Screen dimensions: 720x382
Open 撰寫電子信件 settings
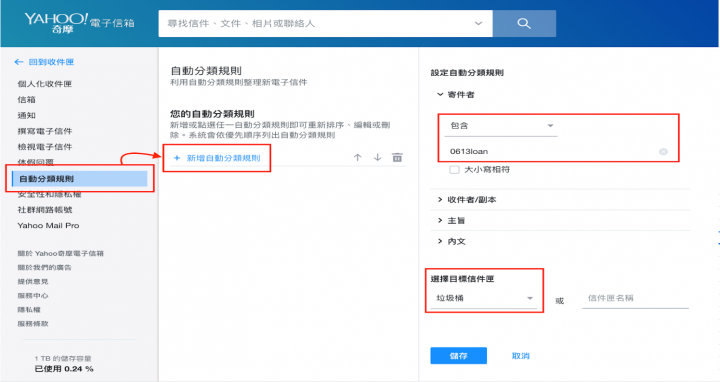[45, 131]
